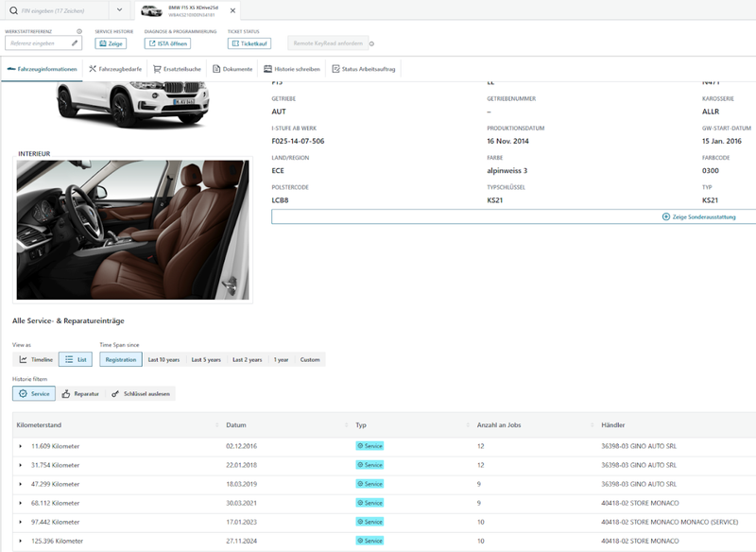Close the BMW F15 X5 vehicle tab
This screenshot has width=756, height=552.
tap(232, 10)
